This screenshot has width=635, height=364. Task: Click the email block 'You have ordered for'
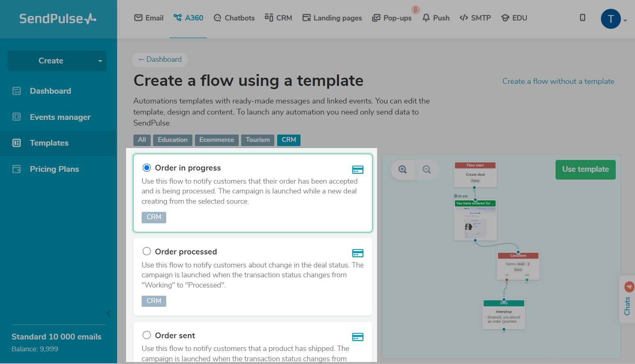(x=475, y=220)
